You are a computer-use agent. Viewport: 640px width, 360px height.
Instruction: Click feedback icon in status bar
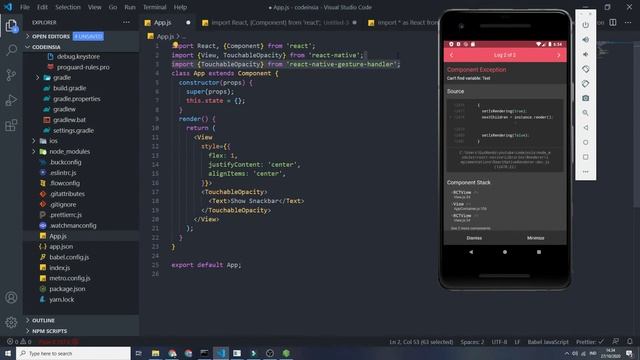tap(615, 342)
